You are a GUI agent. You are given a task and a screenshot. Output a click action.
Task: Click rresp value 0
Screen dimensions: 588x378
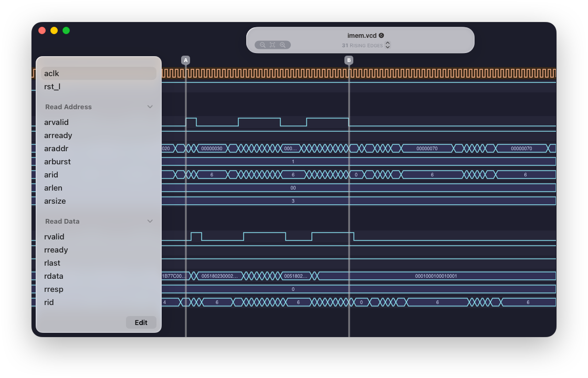(x=293, y=289)
